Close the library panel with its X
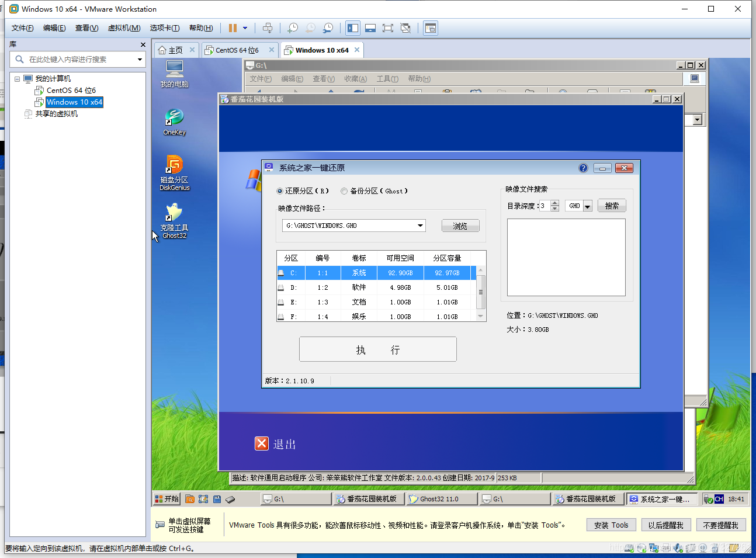Screen dimensions: 756x558 click(143, 44)
